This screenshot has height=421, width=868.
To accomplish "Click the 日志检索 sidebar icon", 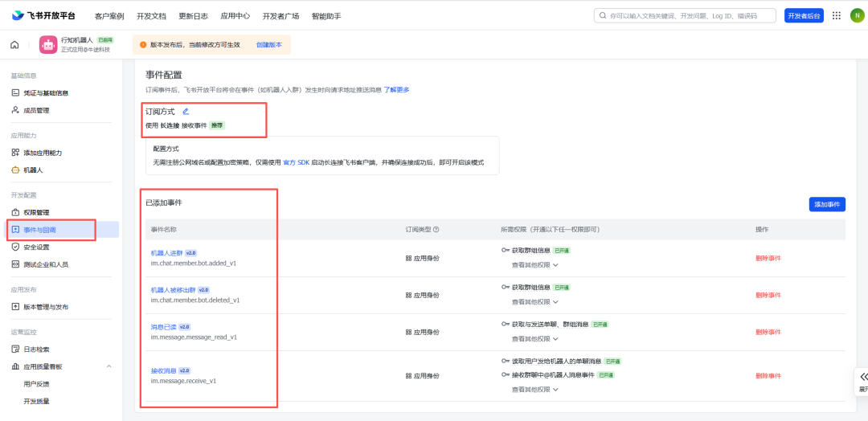I will (15, 349).
